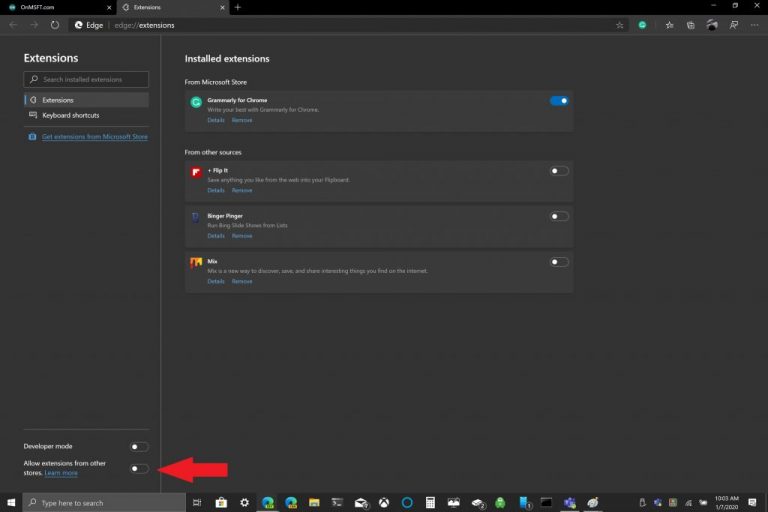This screenshot has width=768, height=512.
Task: Click the Binger Pinger extension icon
Action: coord(195,217)
